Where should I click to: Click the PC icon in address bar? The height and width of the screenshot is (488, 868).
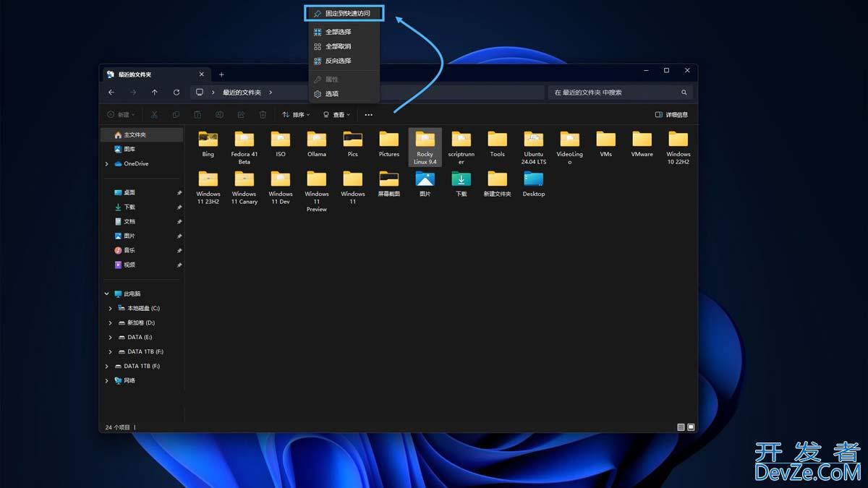click(200, 93)
